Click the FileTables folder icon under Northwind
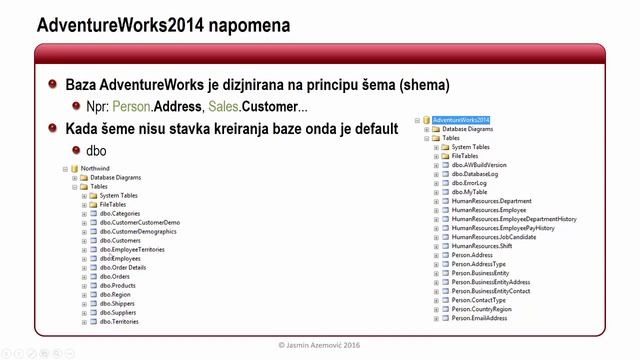The height and width of the screenshot is (360, 640). pyautogui.click(x=93, y=204)
